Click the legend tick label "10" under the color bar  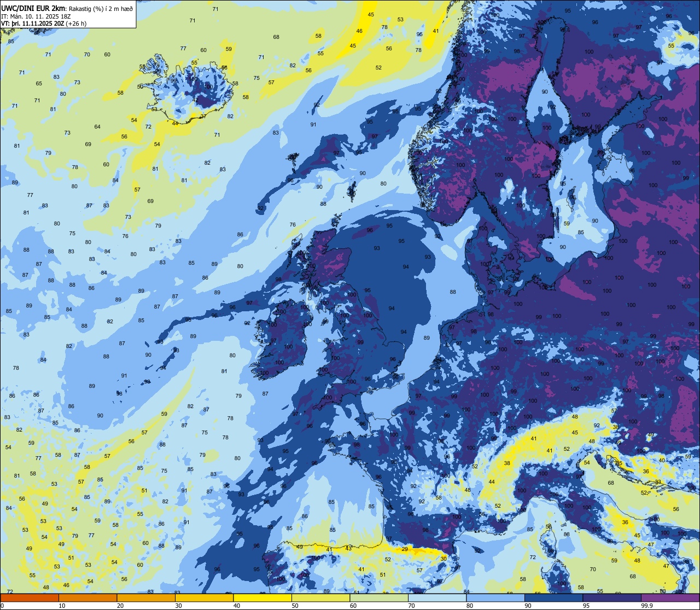tap(62, 606)
